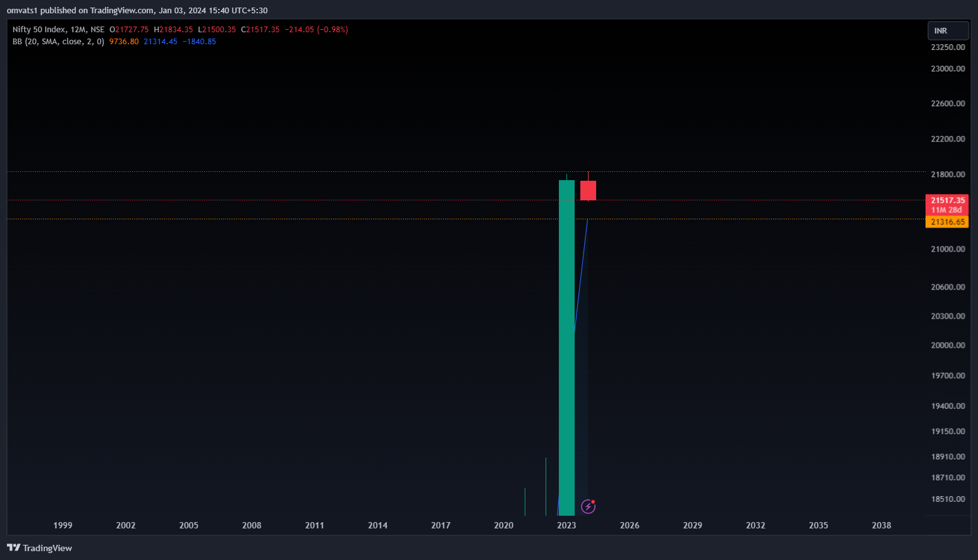Click the 22600.00 price axis label

coord(948,104)
